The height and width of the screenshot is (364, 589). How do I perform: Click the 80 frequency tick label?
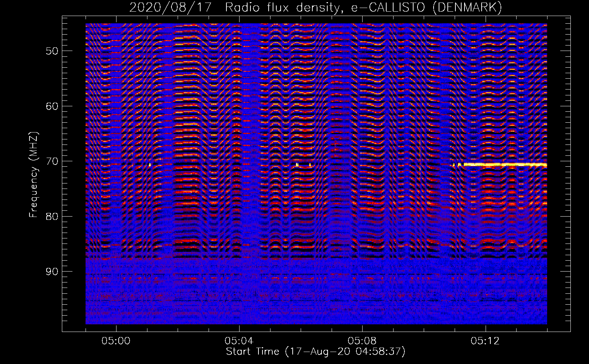click(52, 217)
